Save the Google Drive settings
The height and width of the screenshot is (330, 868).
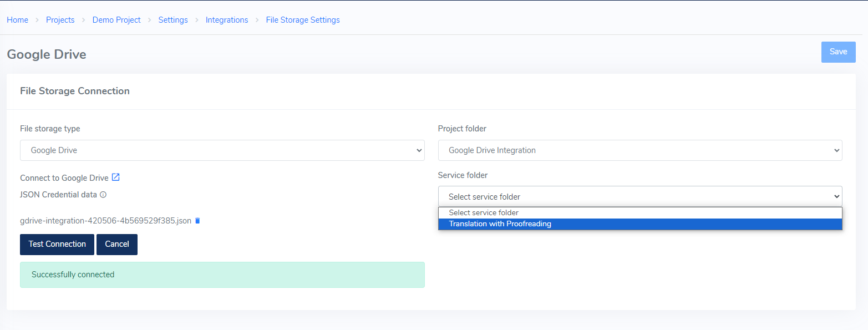tap(838, 52)
